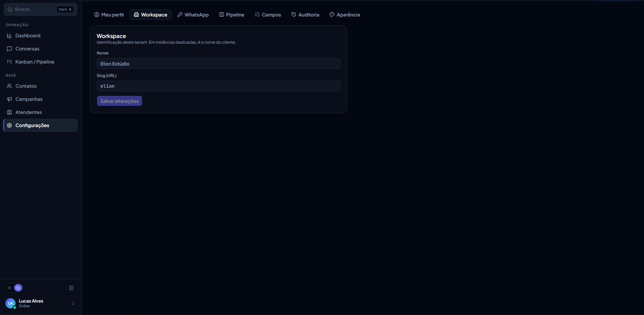Click the Dashboard chart icon
This screenshot has width=644, height=315.
coord(9,36)
